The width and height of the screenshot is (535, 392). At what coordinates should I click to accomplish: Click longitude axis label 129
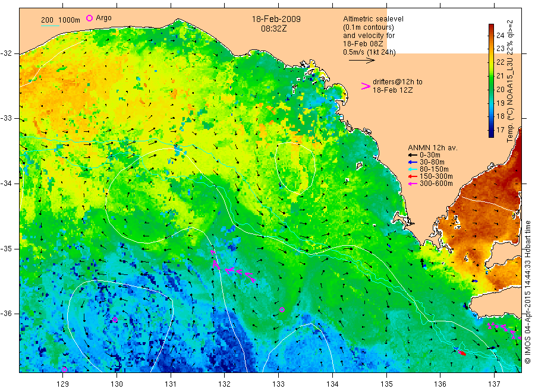tap(63, 384)
